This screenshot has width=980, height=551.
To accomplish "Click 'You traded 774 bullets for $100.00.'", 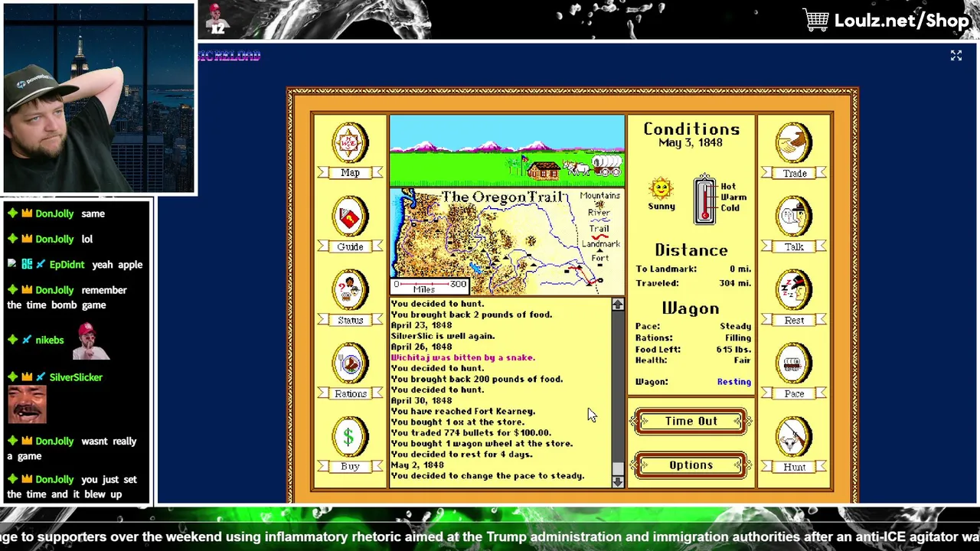I will 471,432.
